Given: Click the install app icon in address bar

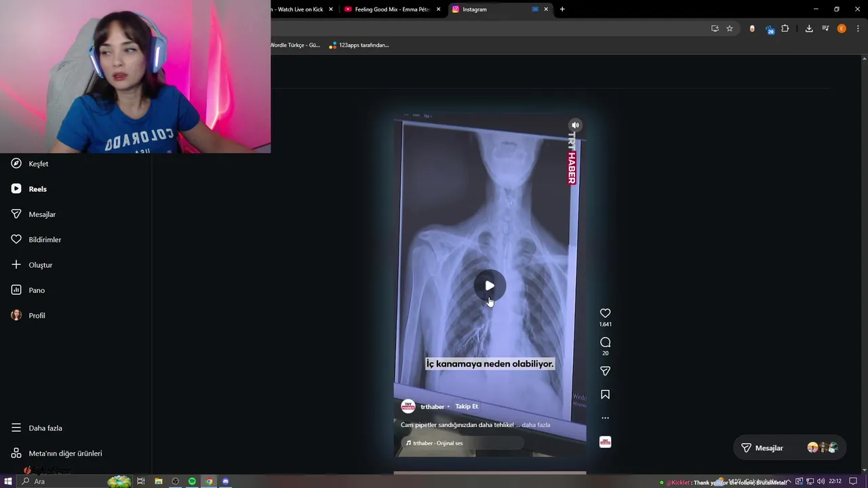Looking at the screenshot, I should (715, 28).
